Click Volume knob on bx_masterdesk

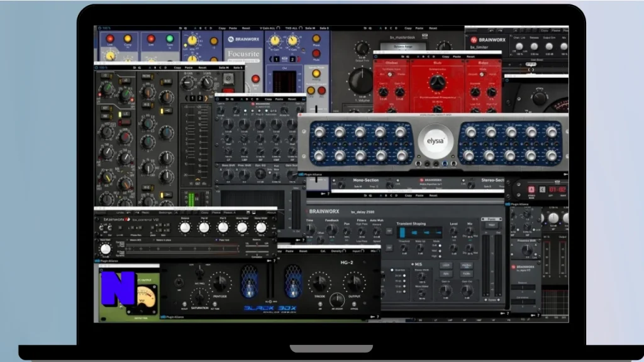pos(362,80)
